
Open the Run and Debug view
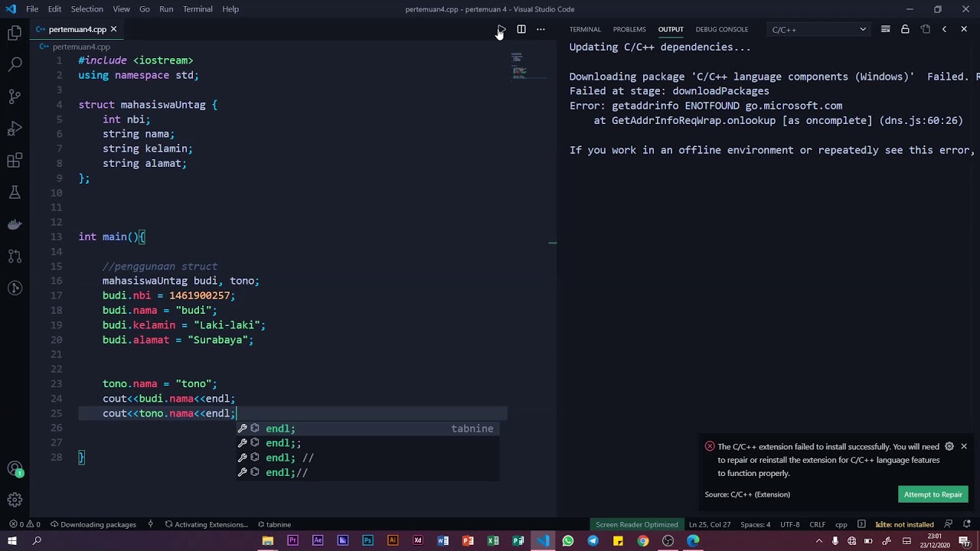click(x=15, y=129)
